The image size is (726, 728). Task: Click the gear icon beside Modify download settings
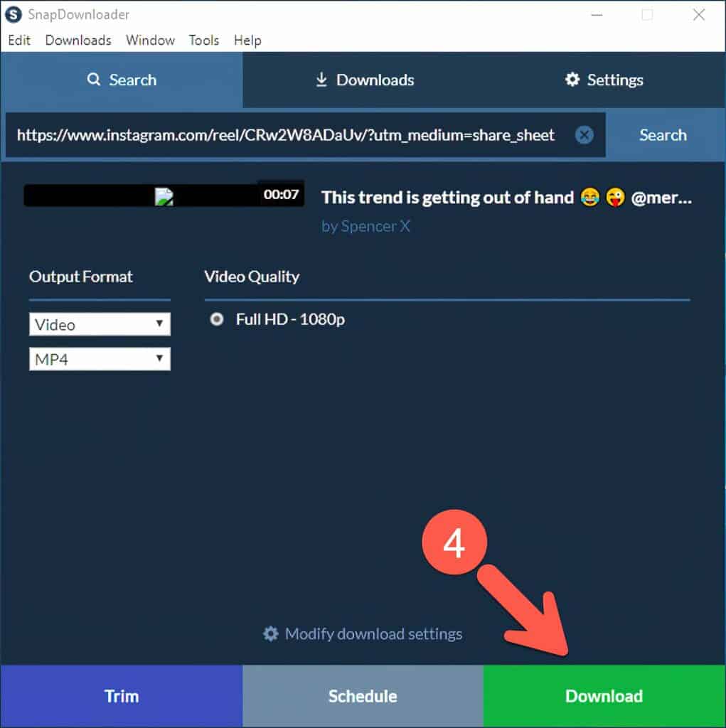(x=270, y=633)
